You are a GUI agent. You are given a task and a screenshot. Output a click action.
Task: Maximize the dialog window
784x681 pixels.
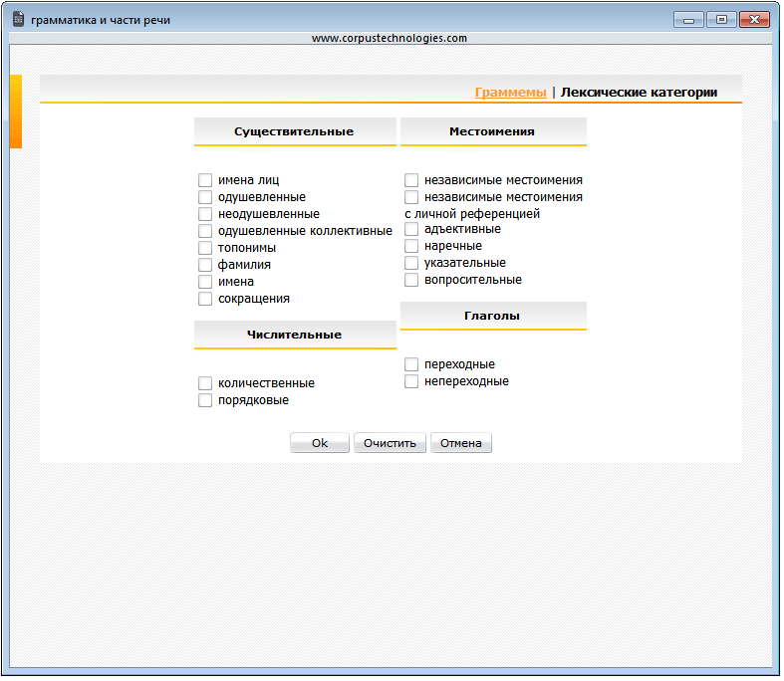721,20
